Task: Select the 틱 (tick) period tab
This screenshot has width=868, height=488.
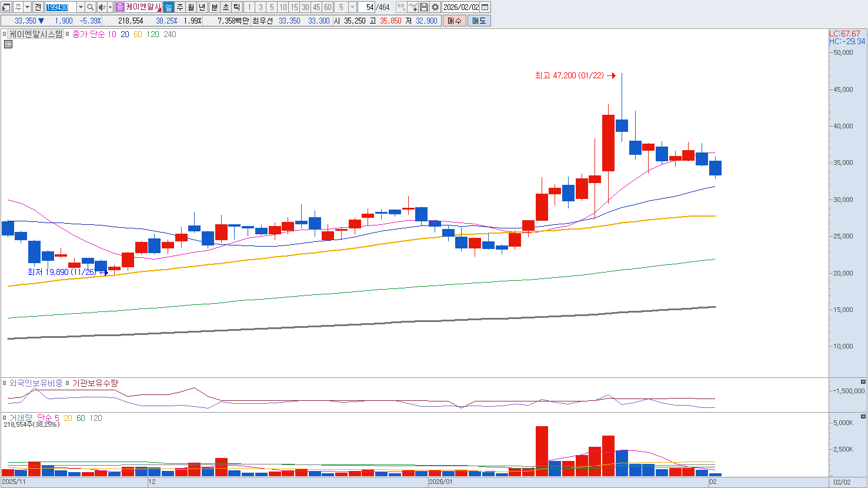Action: pyautogui.click(x=236, y=7)
